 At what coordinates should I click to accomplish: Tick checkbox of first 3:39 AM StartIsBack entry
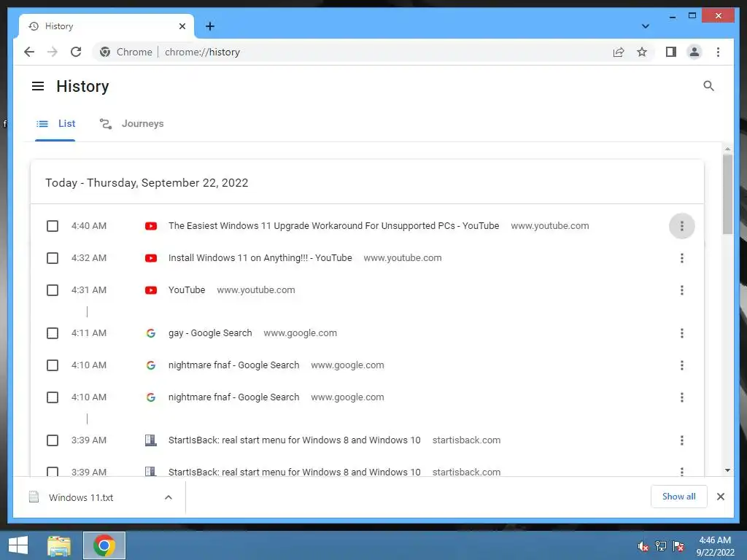(53, 440)
